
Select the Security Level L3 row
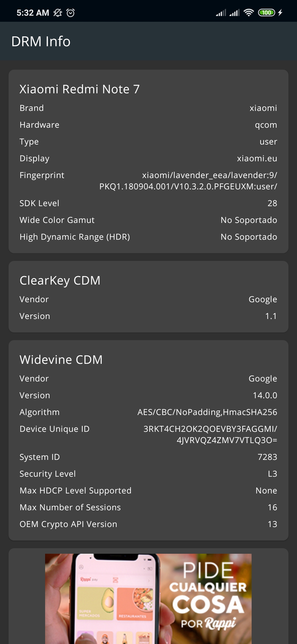pos(148,474)
